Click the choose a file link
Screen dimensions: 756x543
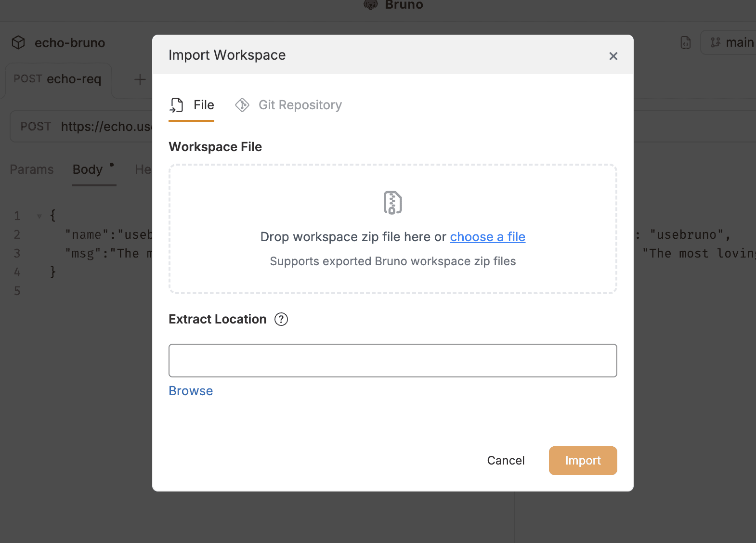click(487, 237)
